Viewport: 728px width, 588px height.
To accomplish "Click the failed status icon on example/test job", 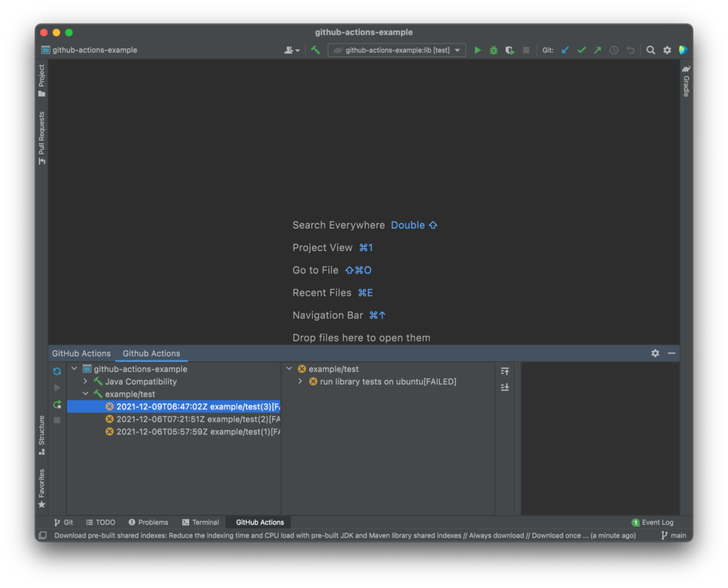I will [301, 369].
